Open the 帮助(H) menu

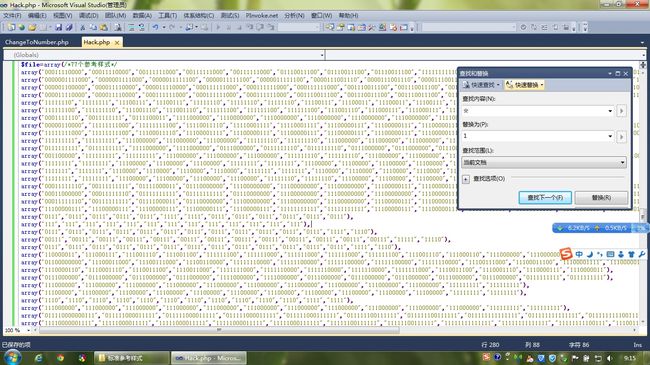[348, 15]
